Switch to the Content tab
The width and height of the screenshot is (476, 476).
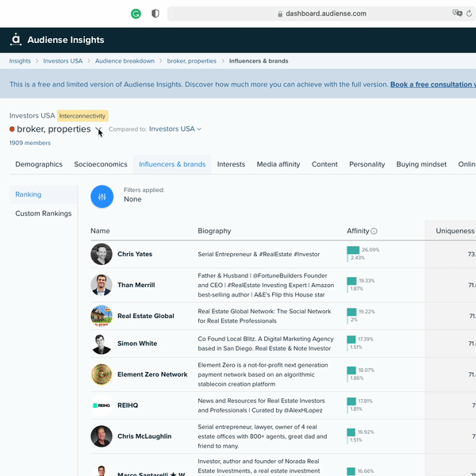pyautogui.click(x=324, y=164)
